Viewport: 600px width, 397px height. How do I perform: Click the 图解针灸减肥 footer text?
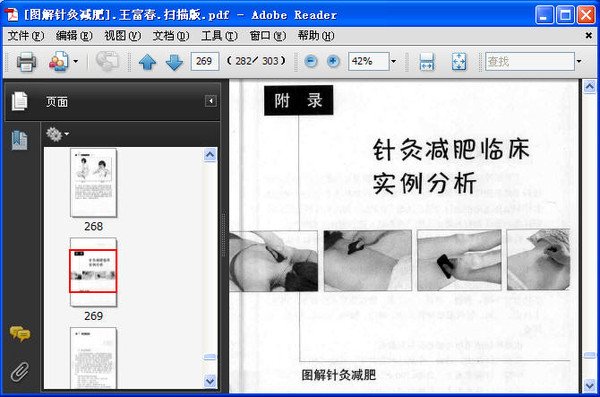(339, 375)
